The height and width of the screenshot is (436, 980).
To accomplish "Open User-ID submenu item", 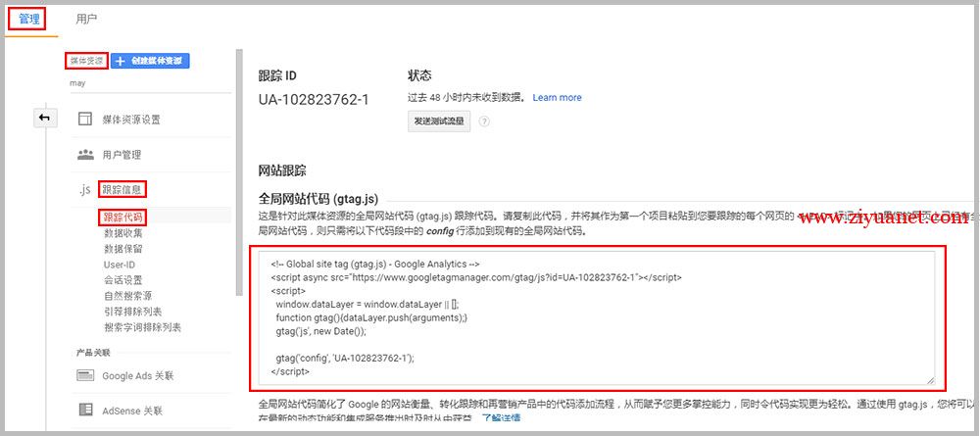I will click(120, 265).
